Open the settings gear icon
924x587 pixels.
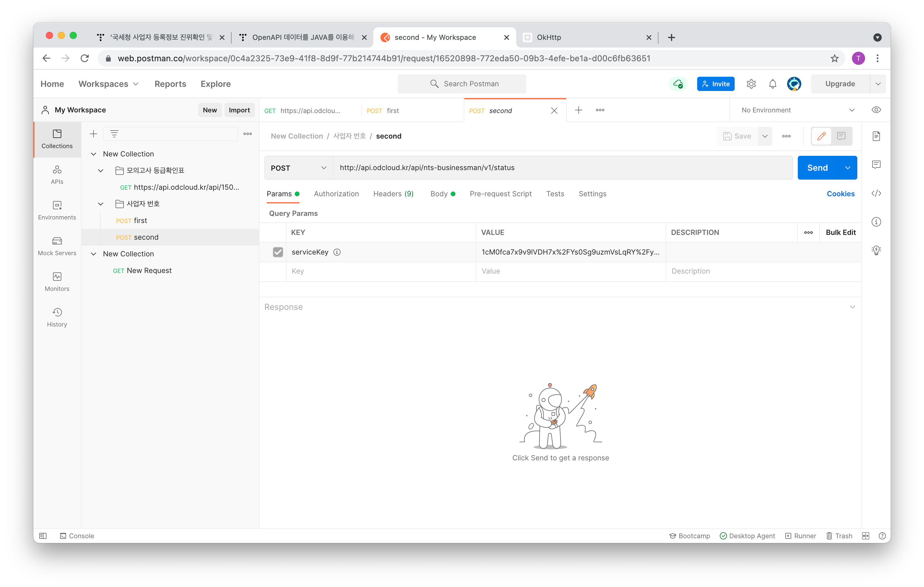pyautogui.click(x=751, y=84)
